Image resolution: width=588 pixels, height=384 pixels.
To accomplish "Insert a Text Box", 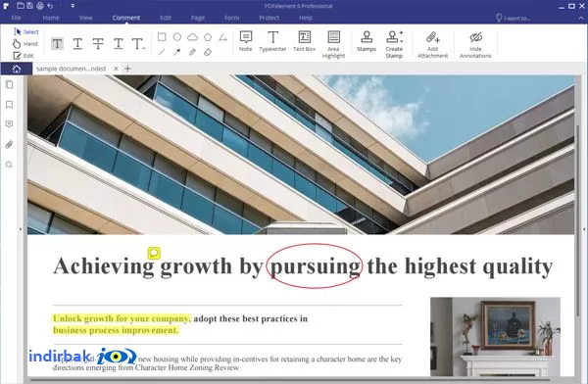I will [304, 41].
